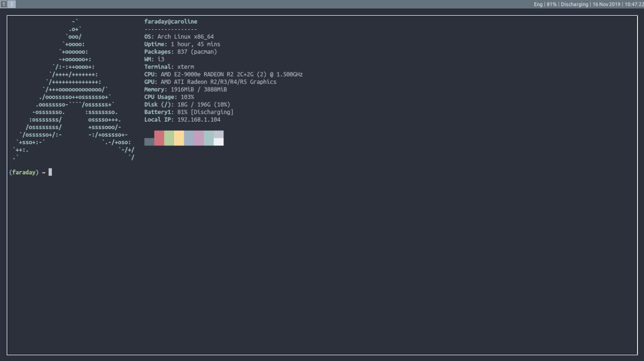
Task: Click the CPU Usage: 103% line
Action: point(169,97)
